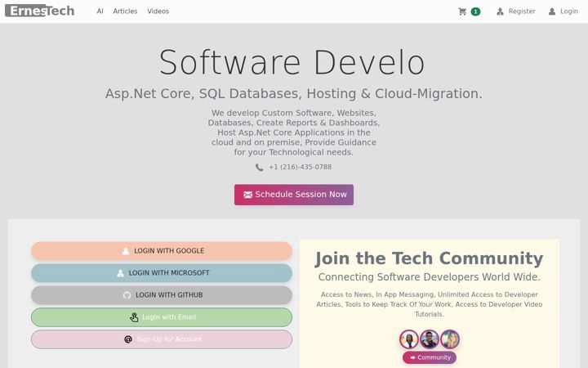Click the Software Develo heading
Image resolution: width=588 pixels, height=368 pixels.
[x=292, y=62]
